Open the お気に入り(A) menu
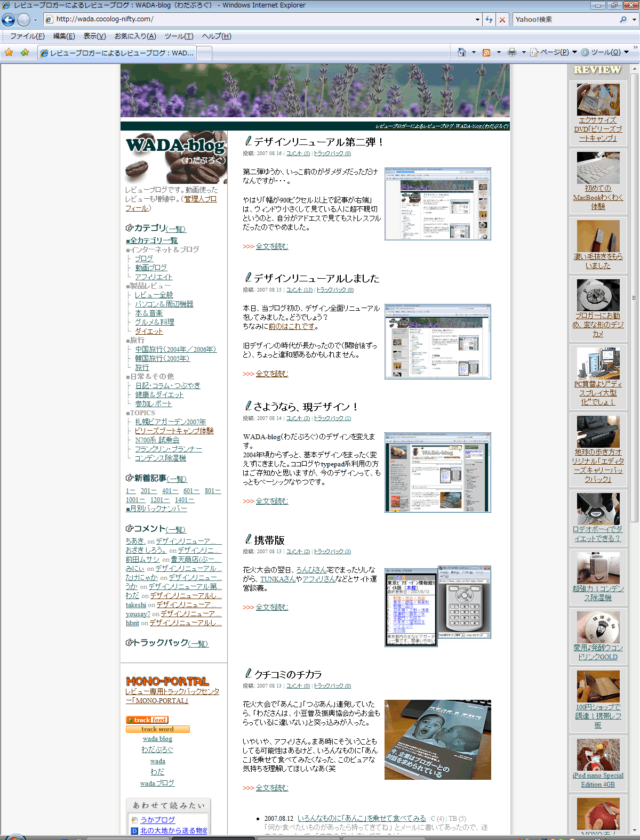This screenshot has height=840, width=640. tap(135, 36)
